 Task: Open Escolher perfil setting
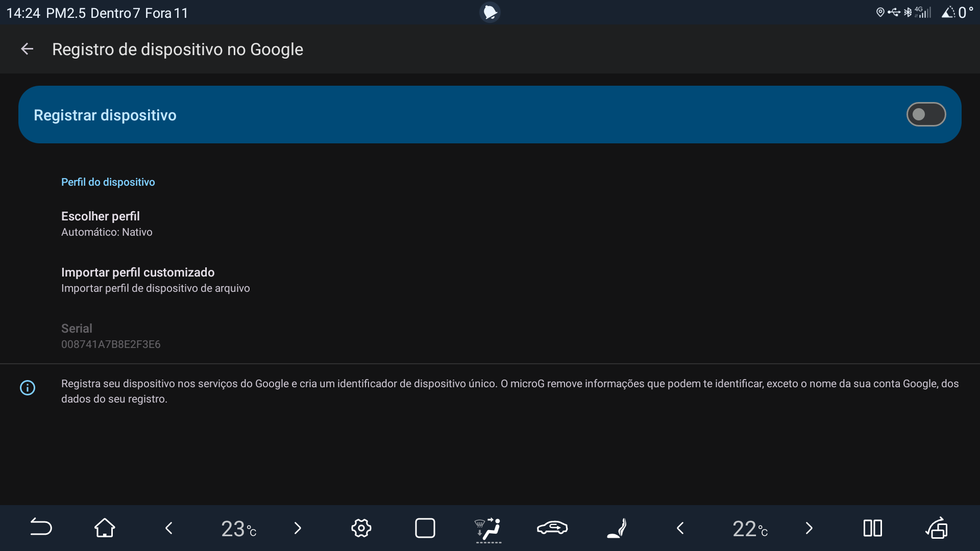(x=490, y=223)
